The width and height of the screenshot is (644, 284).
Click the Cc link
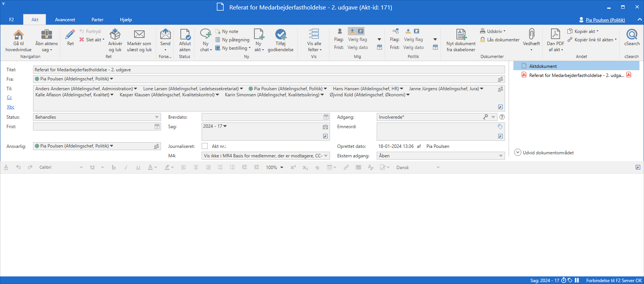[9, 97]
